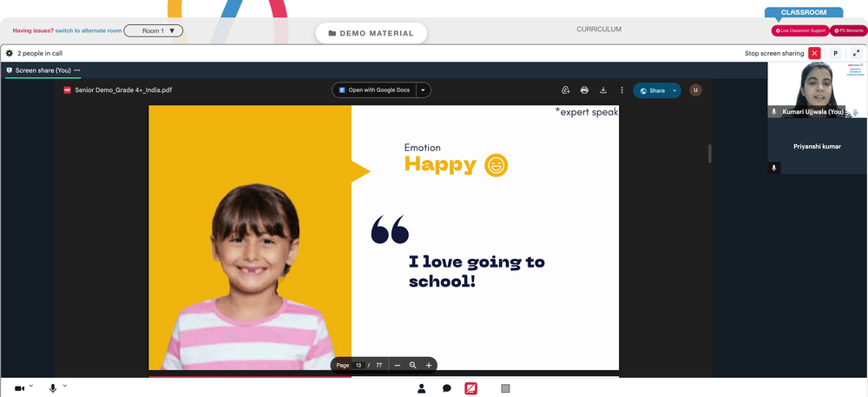
Task: Click mic icon on Priyanshi kumar tile
Action: 774,168
